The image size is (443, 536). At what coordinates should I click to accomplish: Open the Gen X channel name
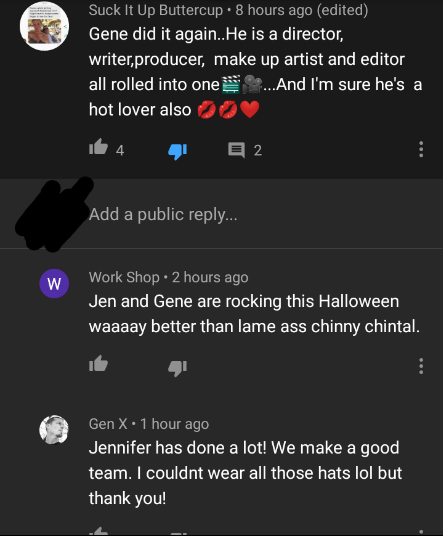tap(108, 424)
